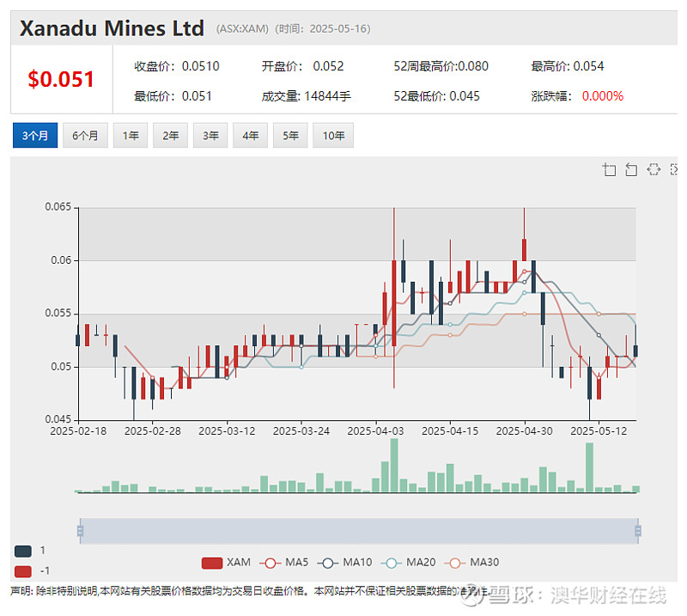Click the restore chart icon
The height and width of the screenshot is (616, 687).
654,169
